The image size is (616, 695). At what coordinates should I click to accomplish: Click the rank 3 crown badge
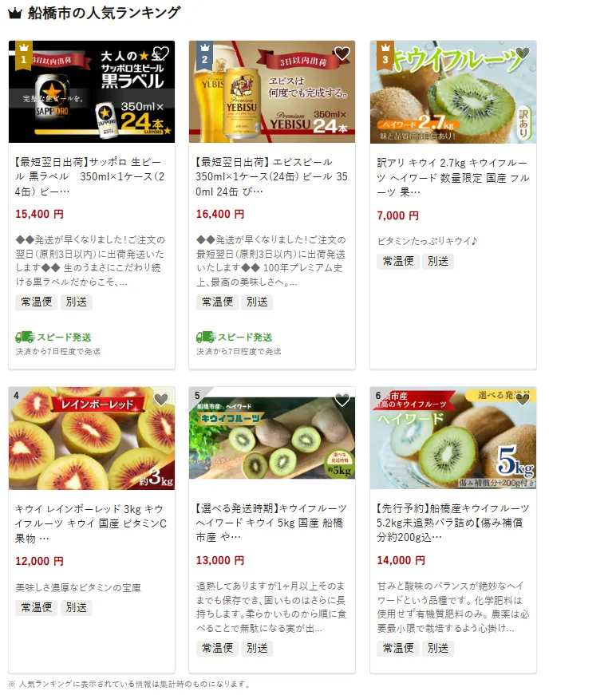pyautogui.click(x=385, y=55)
